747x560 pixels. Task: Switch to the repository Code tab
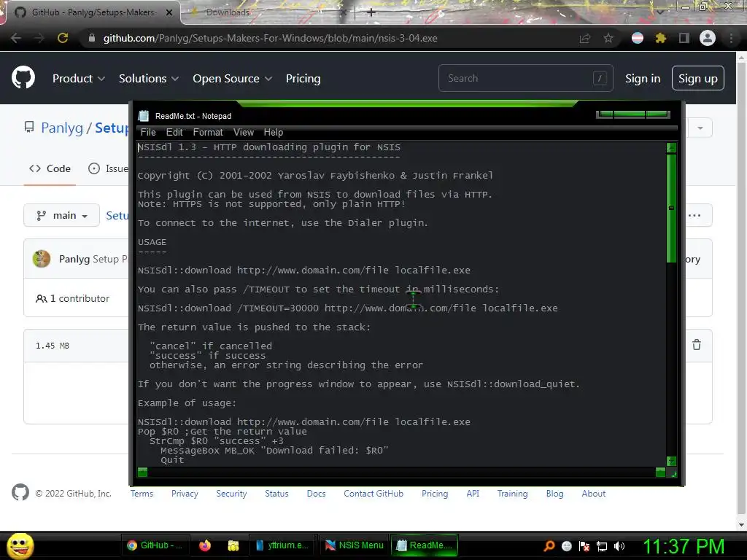(50, 168)
